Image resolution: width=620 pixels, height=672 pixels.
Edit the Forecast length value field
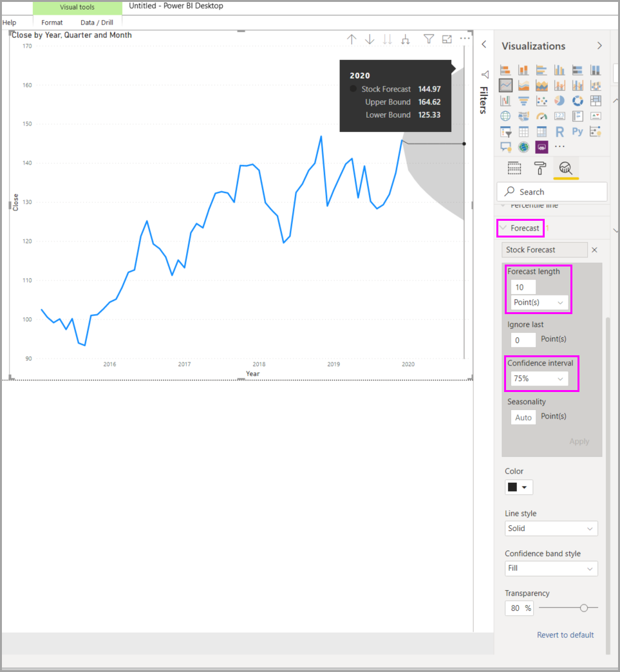pos(523,287)
